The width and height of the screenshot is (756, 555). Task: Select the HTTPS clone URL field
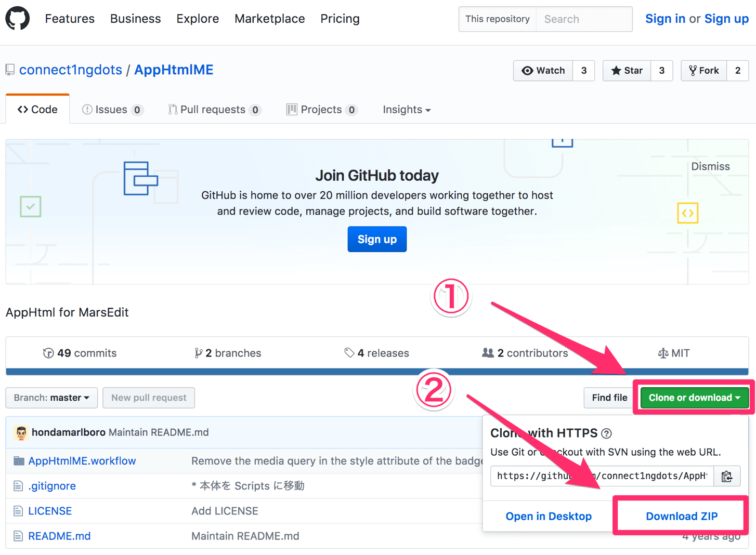point(602,476)
